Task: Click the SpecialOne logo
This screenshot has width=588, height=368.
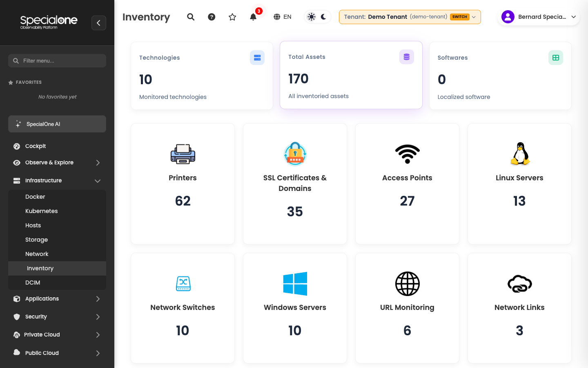Action: click(49, 22)
